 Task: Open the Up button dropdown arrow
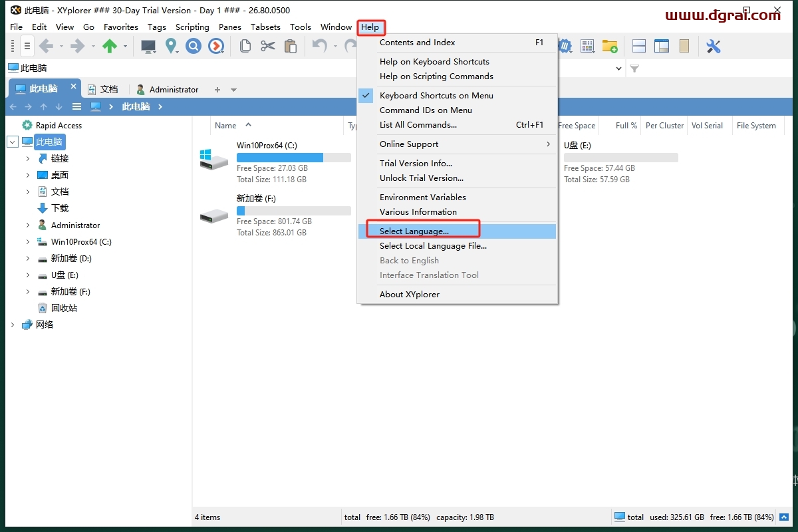(x=125, y=46)
